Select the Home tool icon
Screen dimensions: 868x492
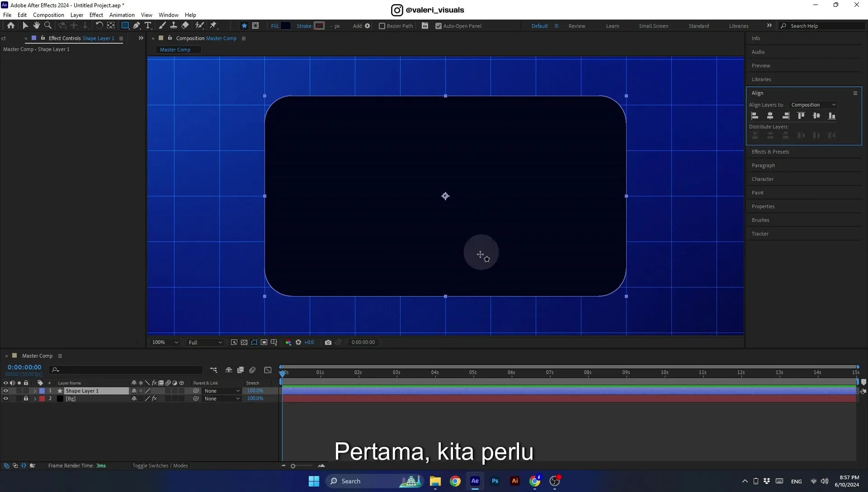[11, 26]
